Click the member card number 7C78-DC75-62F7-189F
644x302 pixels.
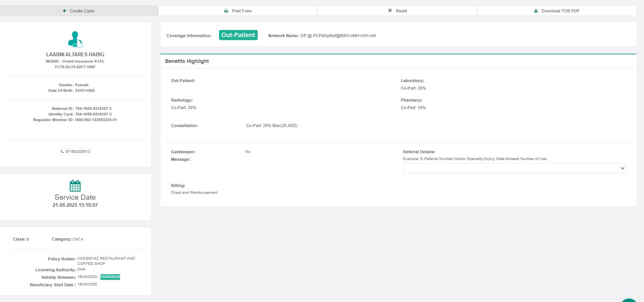pyautogui.click(x=75, y=67)
